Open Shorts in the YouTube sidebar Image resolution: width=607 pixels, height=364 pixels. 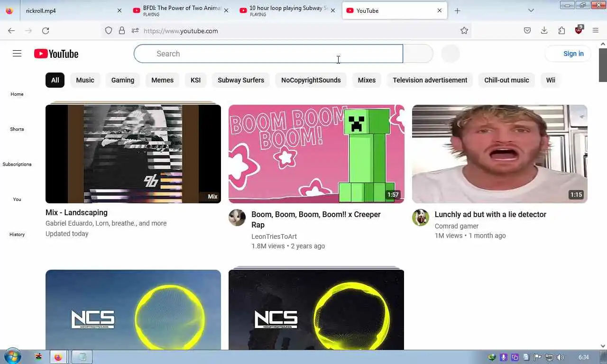(17, 129)
